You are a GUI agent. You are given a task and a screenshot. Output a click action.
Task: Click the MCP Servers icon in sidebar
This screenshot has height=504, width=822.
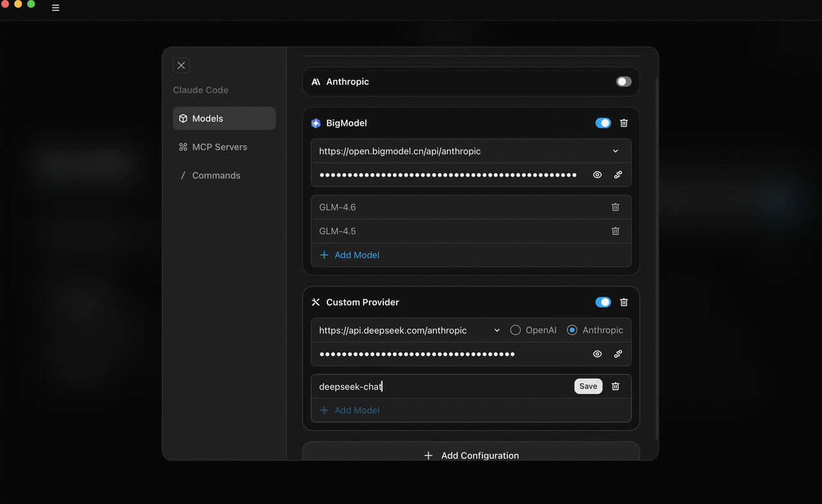(x=183, y=147)
